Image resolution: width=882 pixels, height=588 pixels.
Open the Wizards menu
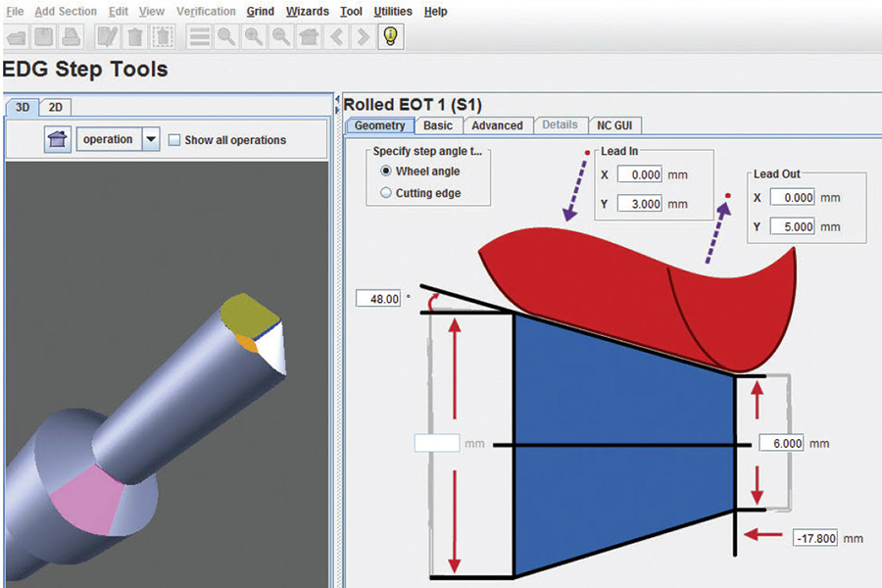point(308,12)
